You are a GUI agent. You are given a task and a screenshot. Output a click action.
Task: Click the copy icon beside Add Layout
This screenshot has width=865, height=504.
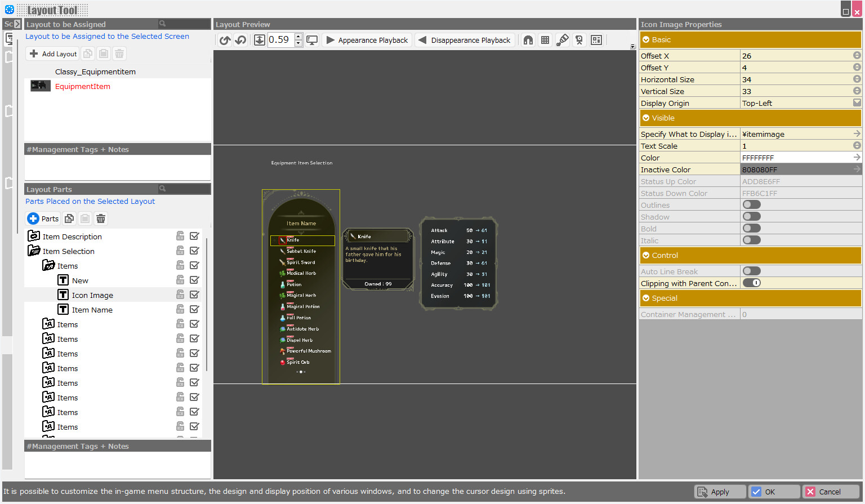(x=87, y=53)
